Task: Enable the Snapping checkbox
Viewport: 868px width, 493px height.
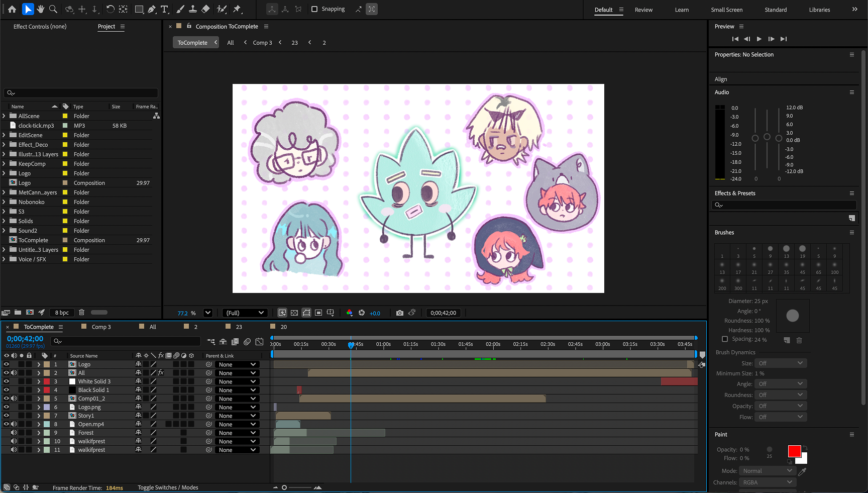Action: [314, 9]
